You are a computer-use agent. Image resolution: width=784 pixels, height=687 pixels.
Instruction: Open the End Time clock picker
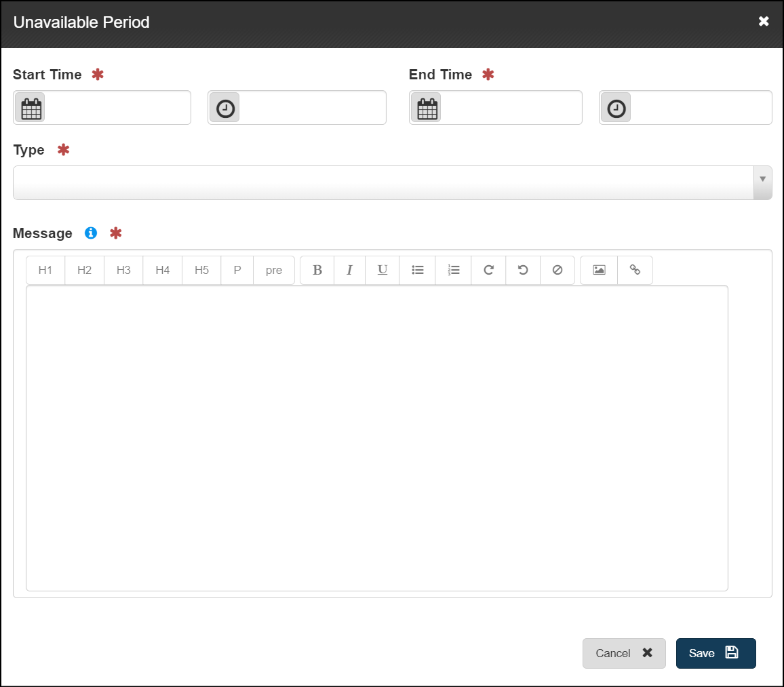pos(616,108)
